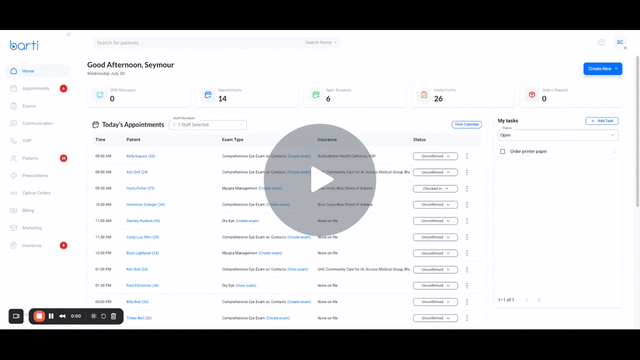Image resolution: width=640 pixels, height=360 pixels.
Task: Click the Exams clipboard icon
Action: click(x=13, y=106)
